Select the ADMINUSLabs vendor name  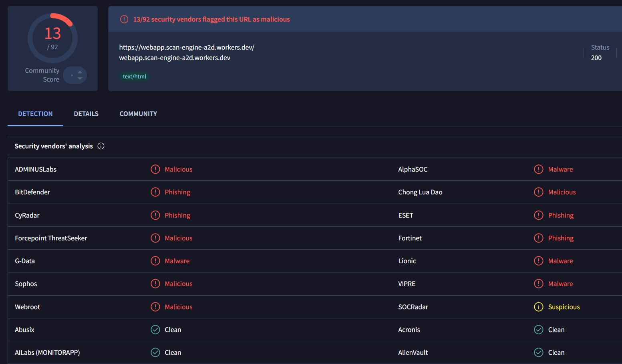(x=36, y=169)
